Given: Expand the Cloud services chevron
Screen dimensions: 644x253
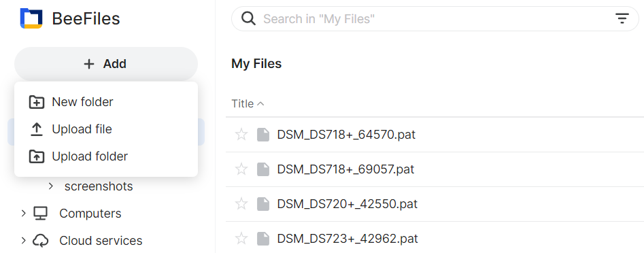Looking at the screenshot, I should click(23, 240).
